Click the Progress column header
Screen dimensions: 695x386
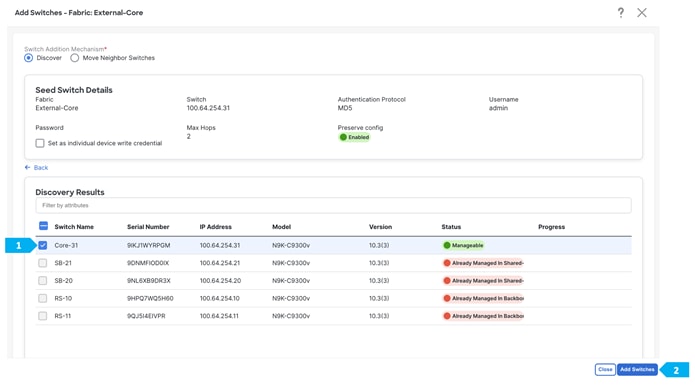(x=551, y=226)
